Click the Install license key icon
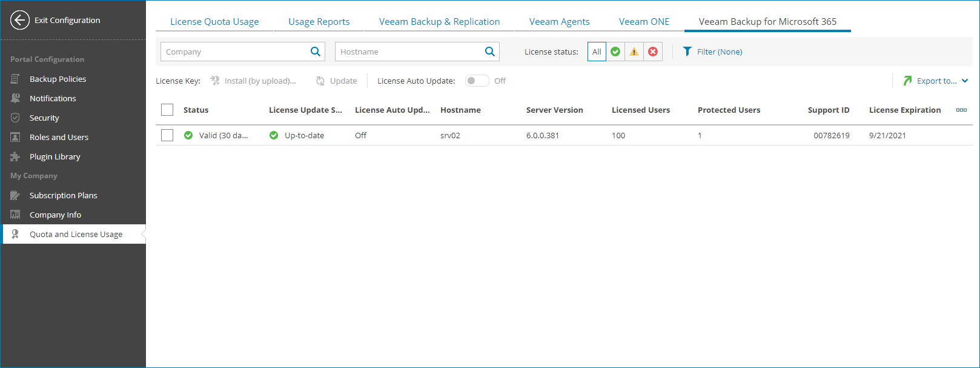Screen dimensions: 980x368 point(215,81)
